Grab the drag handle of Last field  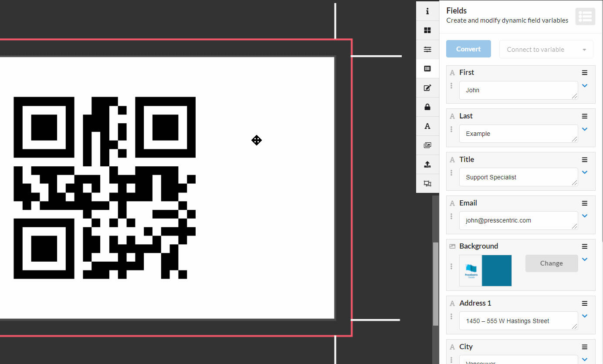451,129
